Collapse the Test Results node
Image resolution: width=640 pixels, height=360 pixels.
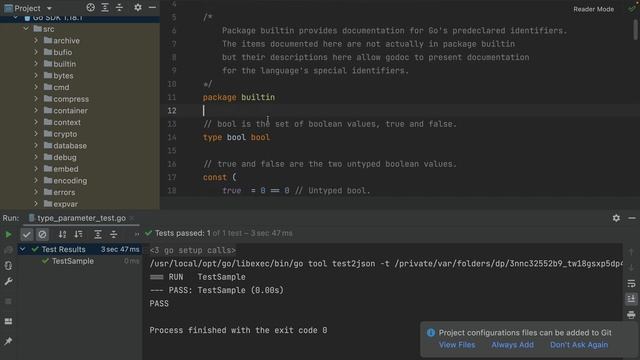23,249
